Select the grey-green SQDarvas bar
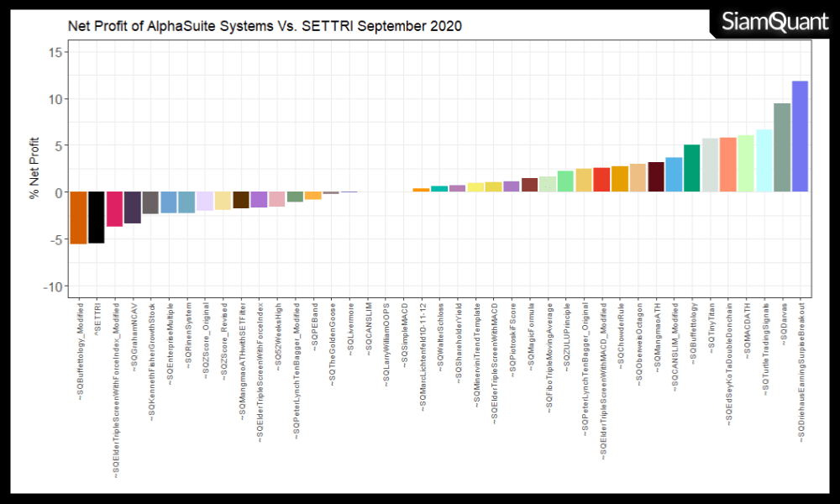The width and height of the screenshot is (840, 504). [782, 147]
